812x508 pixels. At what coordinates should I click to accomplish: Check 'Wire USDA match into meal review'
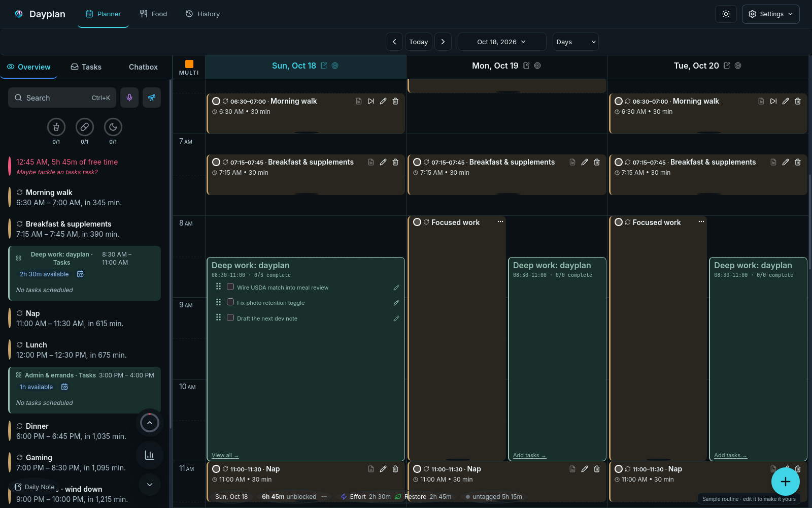click(x=230, y=287)
